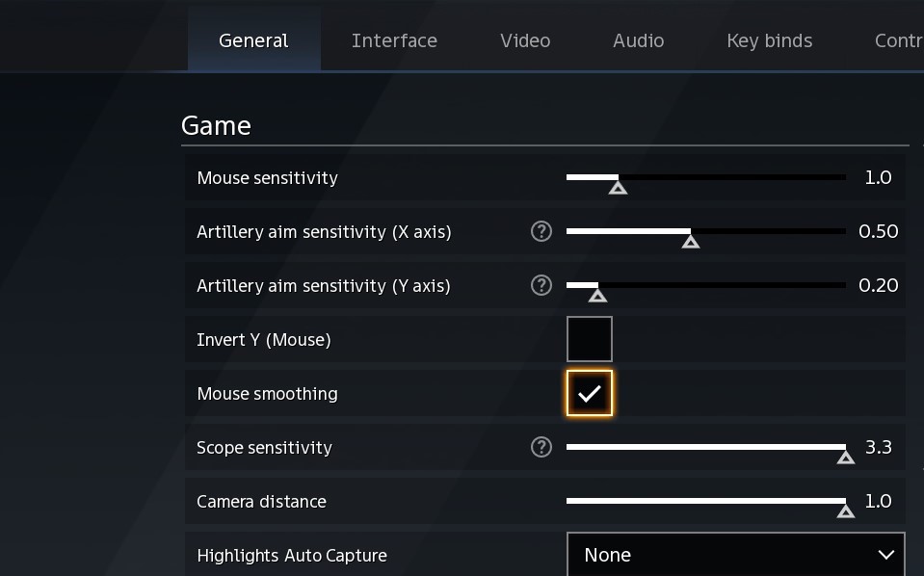This screenshot has height=576, width=924.
Task: Open the partially visible Controls tab
Action: coord(899,40)
